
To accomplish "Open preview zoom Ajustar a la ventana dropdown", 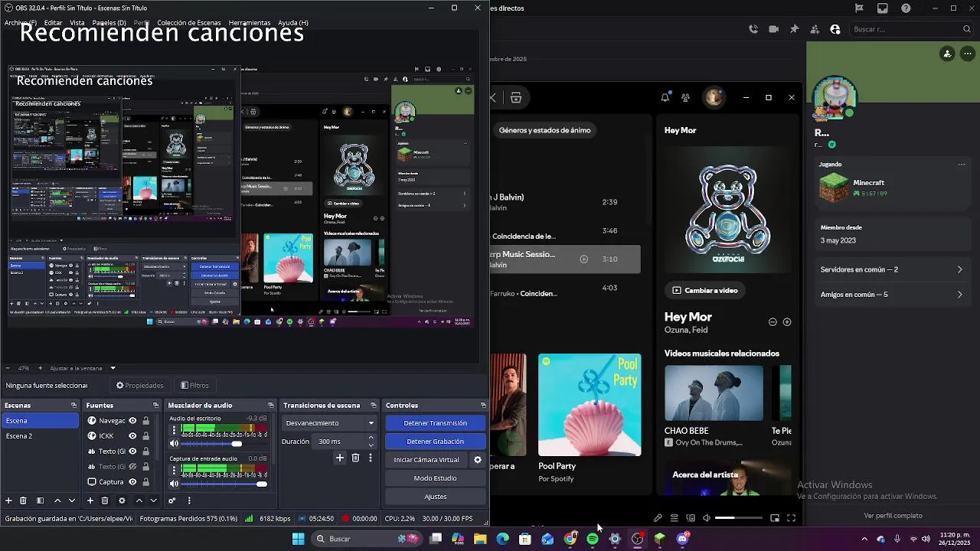I will pos(83,368).
